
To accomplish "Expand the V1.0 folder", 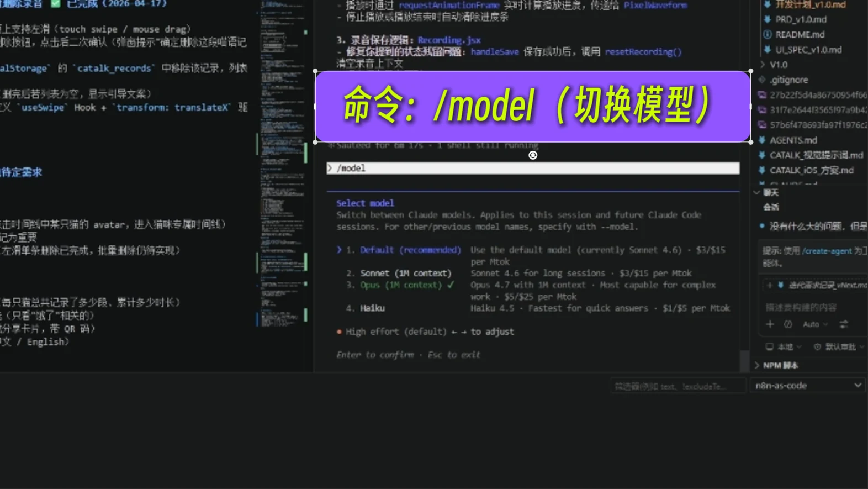I will tap(763, 65).
